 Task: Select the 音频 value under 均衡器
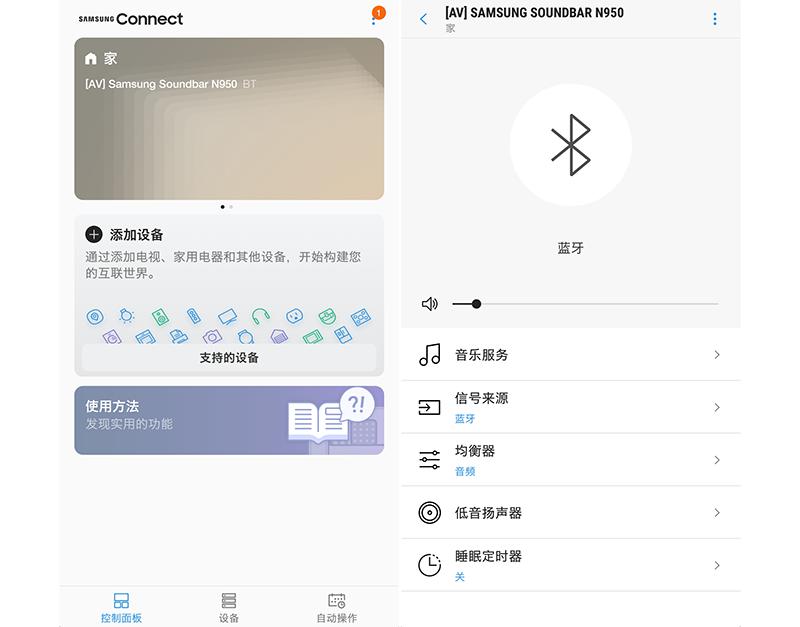pos(465,471)
